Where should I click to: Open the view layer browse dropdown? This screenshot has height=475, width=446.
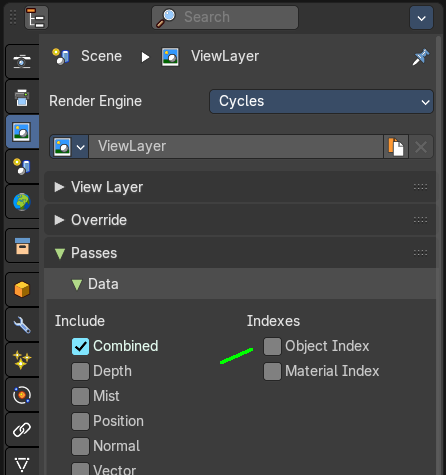pos(69,147)
